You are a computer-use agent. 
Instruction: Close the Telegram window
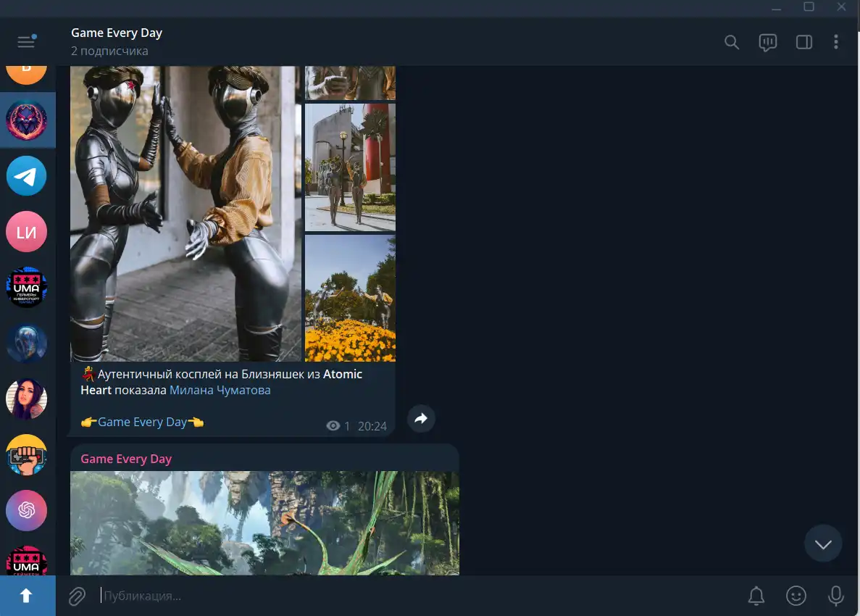[x=841, y=7]
